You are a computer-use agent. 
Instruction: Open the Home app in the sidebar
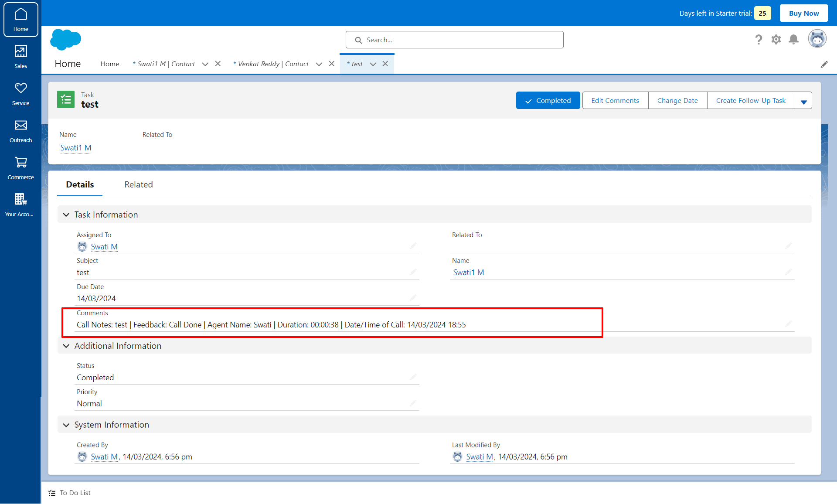point(20,20)
